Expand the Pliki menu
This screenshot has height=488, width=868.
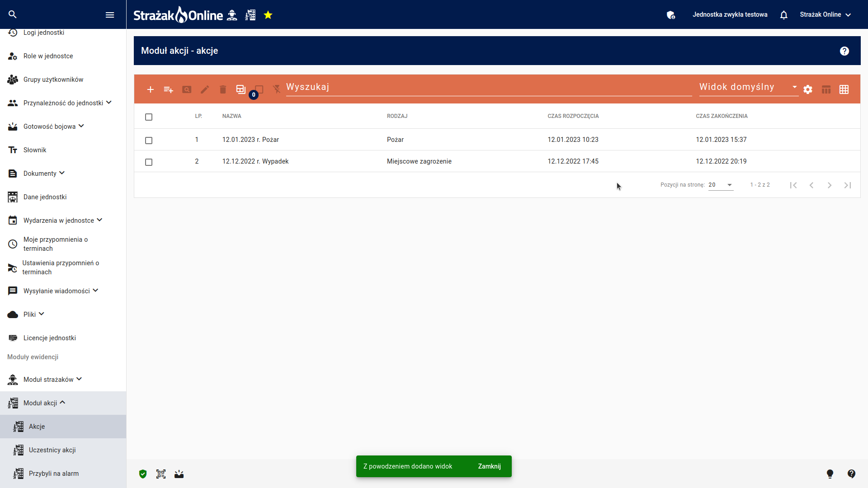pyautogui.click(x=63, y=314)
